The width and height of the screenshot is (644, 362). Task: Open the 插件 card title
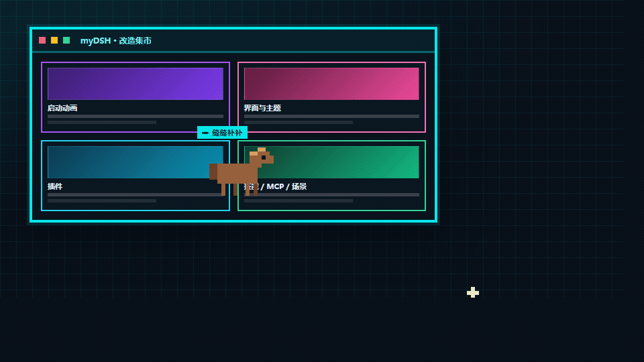click(x=55, y=186)
